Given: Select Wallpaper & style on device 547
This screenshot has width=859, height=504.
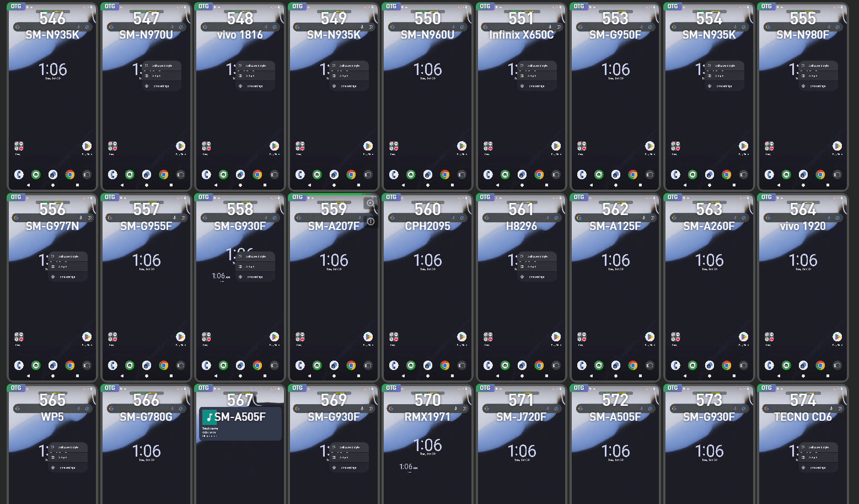Looking at the screenshot, I should point(160,66).
